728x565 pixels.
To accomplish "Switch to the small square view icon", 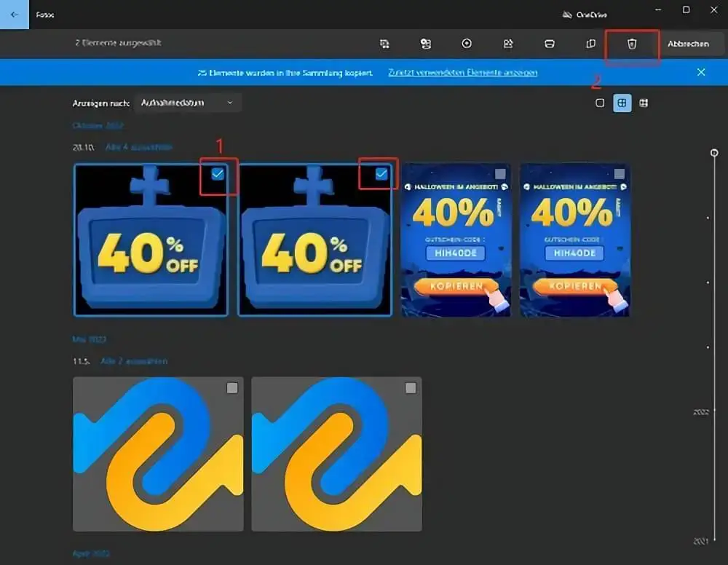I will tap(600, 103).
